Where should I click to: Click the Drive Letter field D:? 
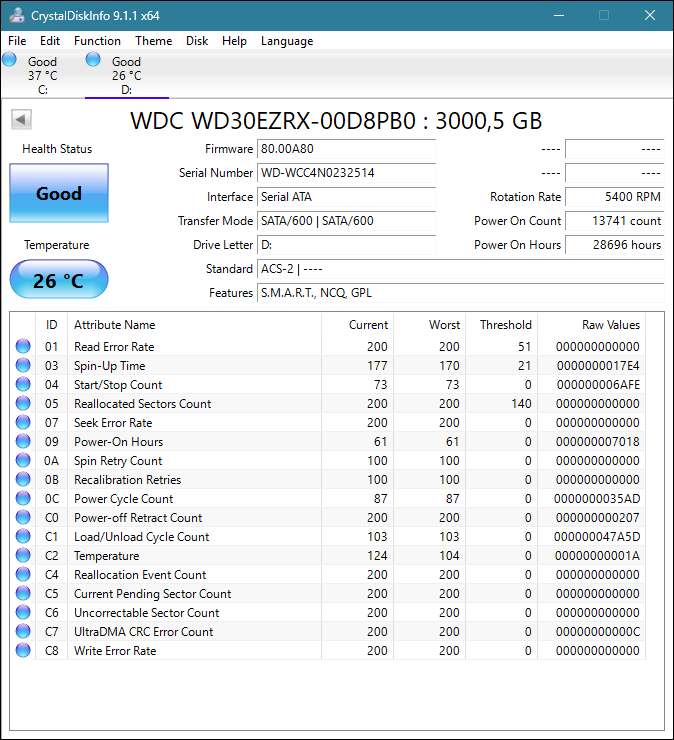point(346,245)
